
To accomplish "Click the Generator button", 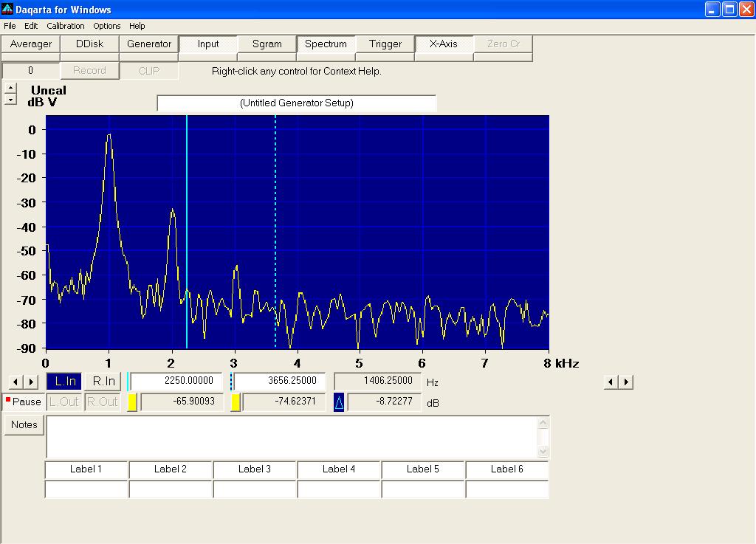I will [x=149, y=44].
